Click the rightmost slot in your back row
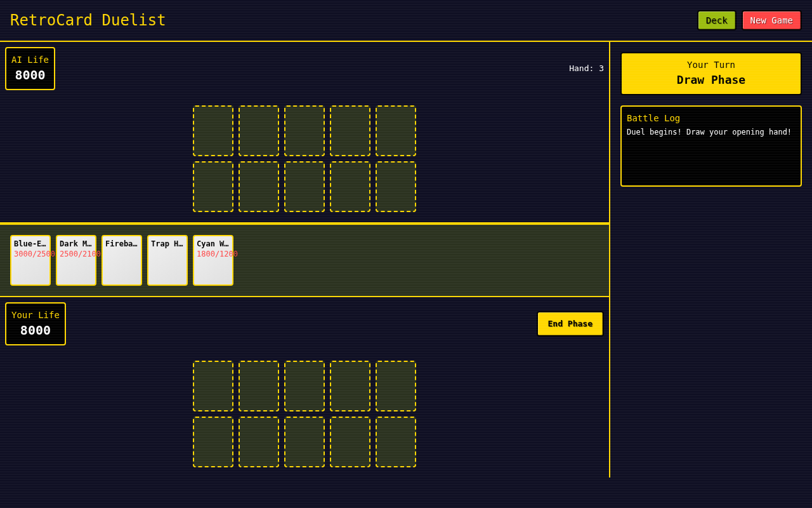 pyautogui.click(x=395, y=442)
